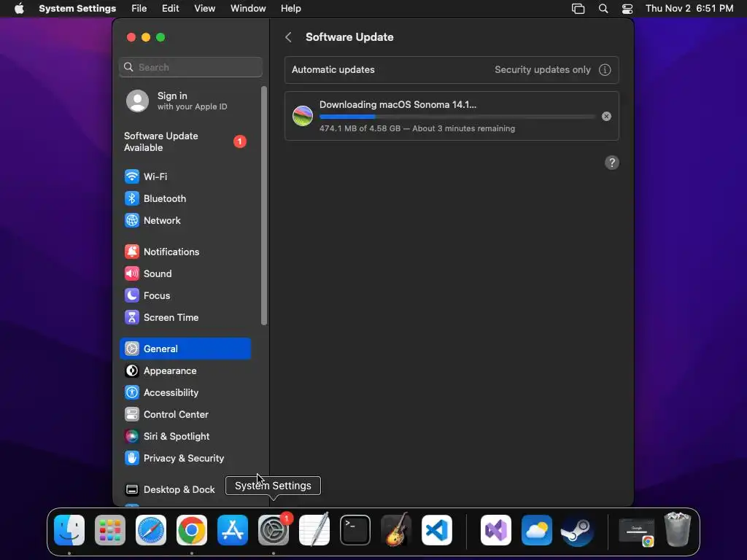Open Software Update Available notice
747x560 pixels.
[x=185, y=141]
